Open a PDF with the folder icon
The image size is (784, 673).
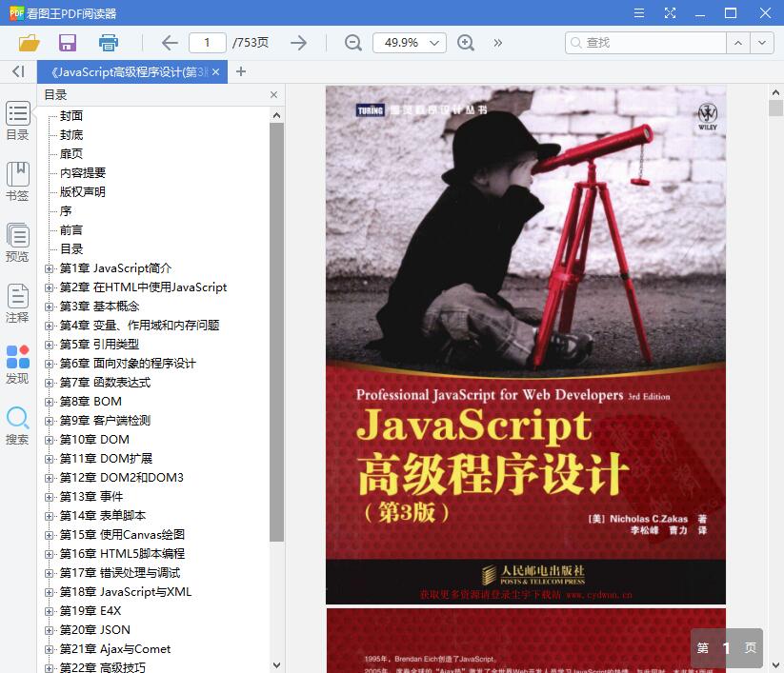coord(29,43)
